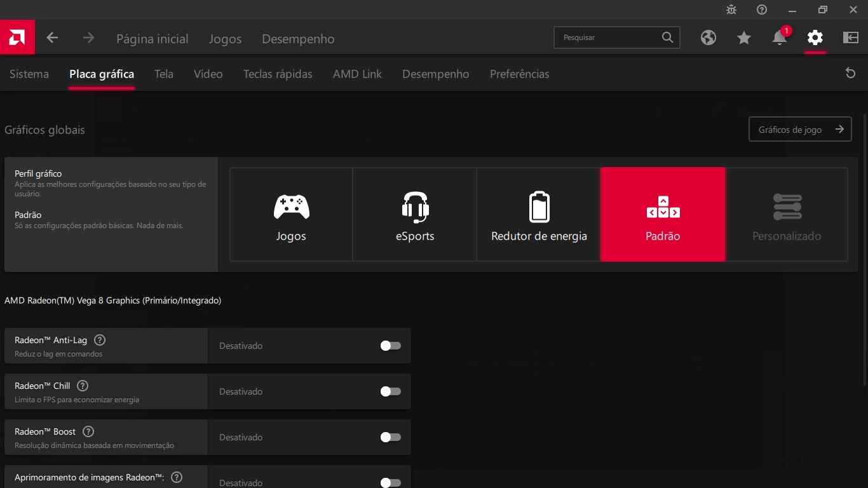Enable Aprimoramento de imagens Radeon toggle
Image resolution: width=868 pixels, height=488 pixels.
(x=391, y=483)
